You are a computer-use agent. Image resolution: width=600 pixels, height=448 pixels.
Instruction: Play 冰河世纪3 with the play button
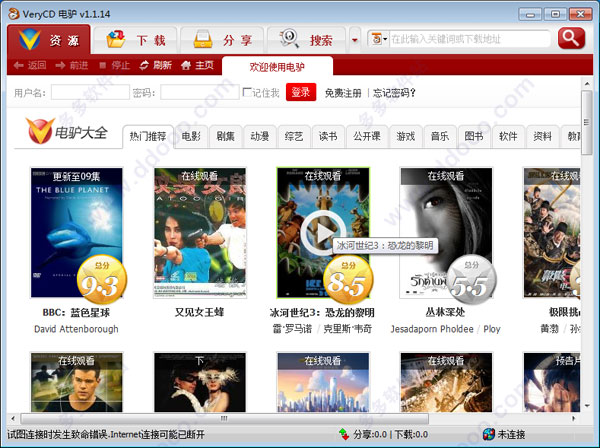click(x=323, y=233)
